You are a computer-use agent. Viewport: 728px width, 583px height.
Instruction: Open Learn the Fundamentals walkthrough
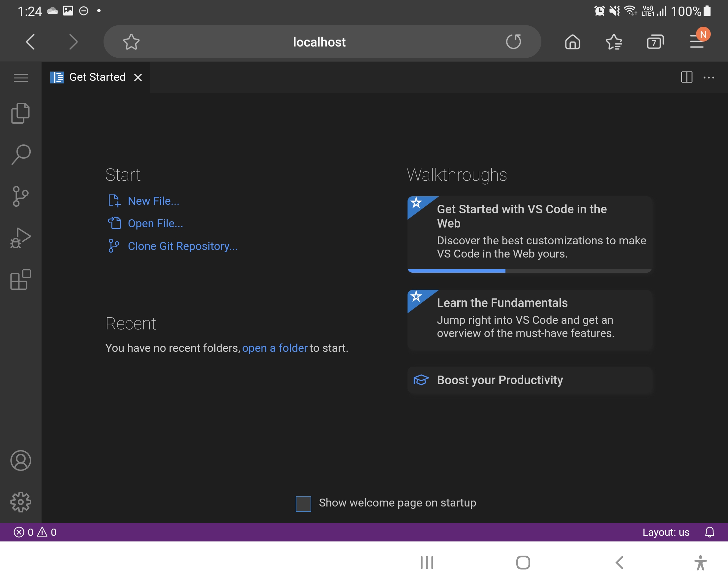530,320
